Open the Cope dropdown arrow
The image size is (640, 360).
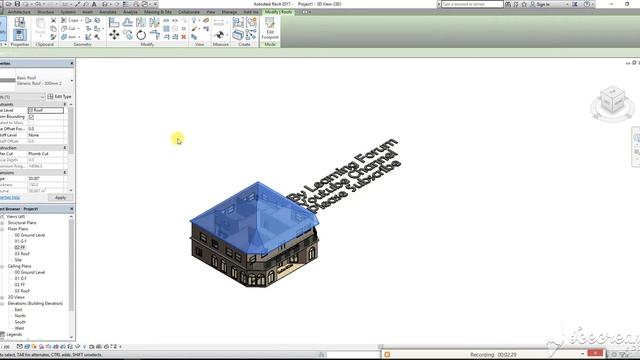[81, 20]
